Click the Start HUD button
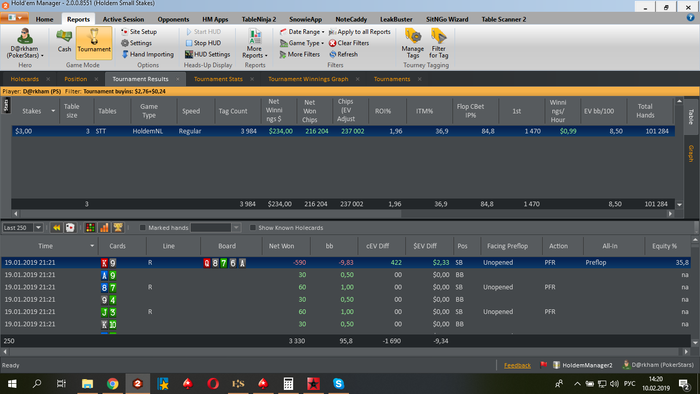The width and height of the screenshot is (700, 394). [203, 32]
